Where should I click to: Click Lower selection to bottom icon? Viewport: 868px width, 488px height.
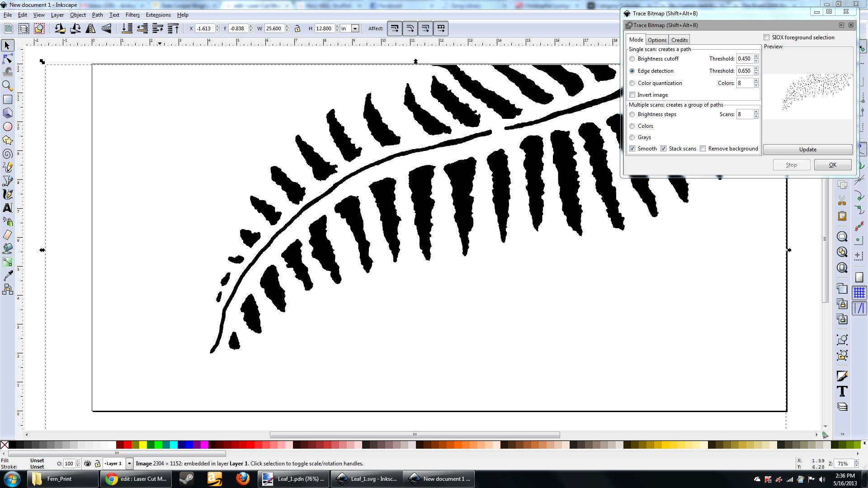(x=127, y=28)
